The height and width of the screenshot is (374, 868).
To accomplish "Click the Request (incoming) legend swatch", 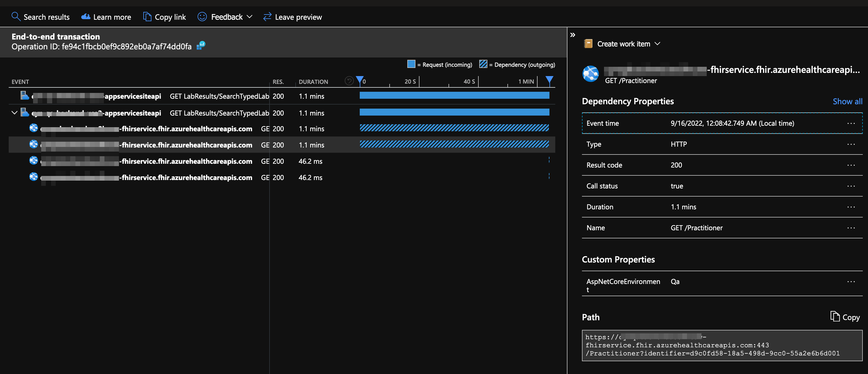I will click(411, 64).
